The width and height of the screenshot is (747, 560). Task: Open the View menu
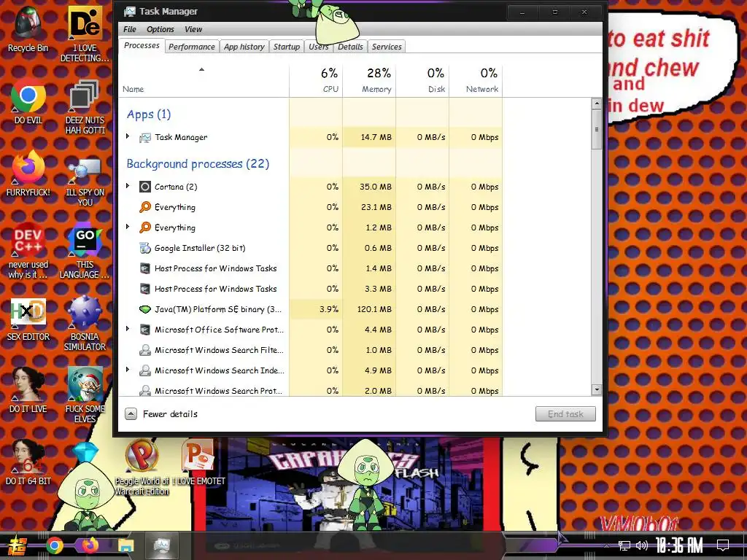[193, 29]
